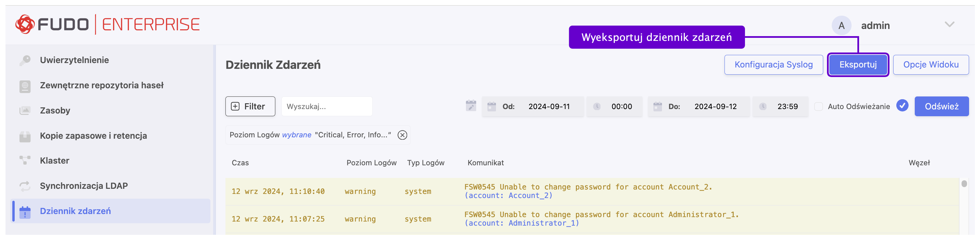Click the Synchronizacja LDAP arrows icon

tap(25, 186)
